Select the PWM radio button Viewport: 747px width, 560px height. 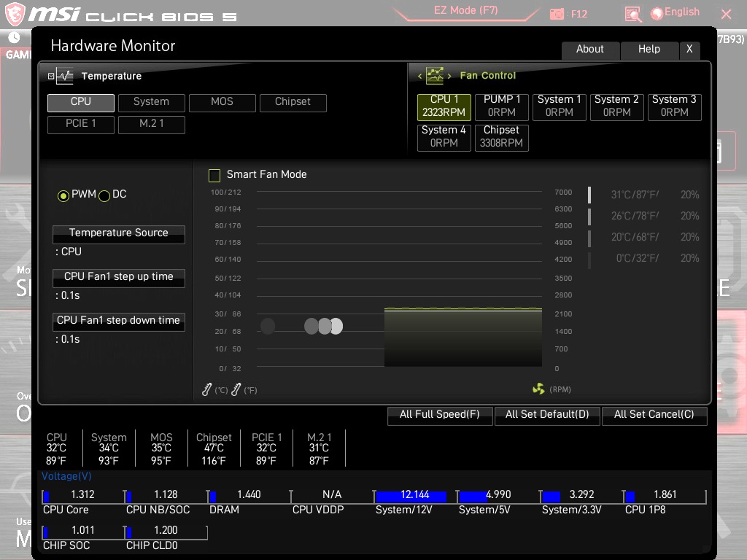[x=63, y=195]
